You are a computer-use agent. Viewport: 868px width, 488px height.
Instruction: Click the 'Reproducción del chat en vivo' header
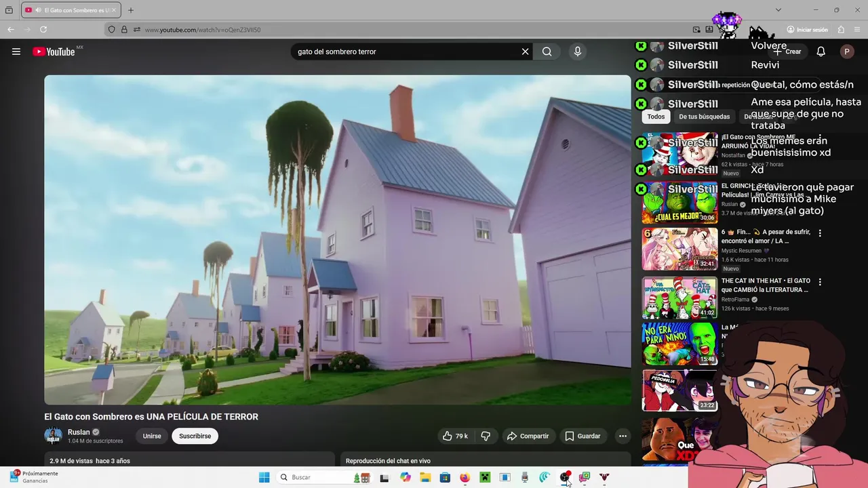[388, 461]
